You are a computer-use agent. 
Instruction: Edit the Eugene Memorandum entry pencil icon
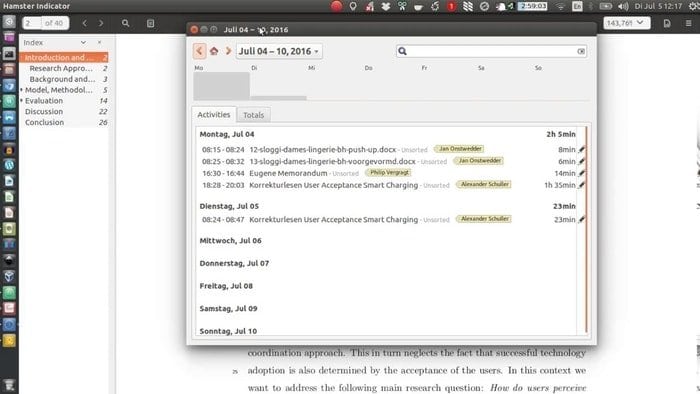581,173
